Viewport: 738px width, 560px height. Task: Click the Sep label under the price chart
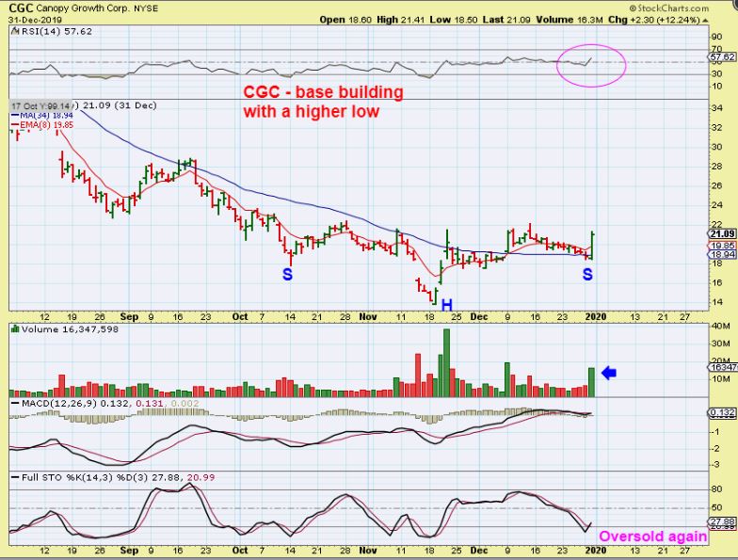[129, 316]
